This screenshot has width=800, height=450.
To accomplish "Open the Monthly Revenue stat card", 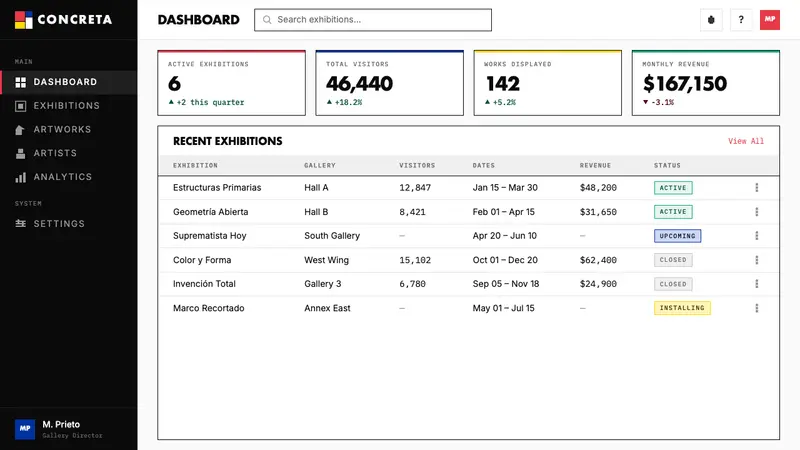I will [x=706, y=83].
